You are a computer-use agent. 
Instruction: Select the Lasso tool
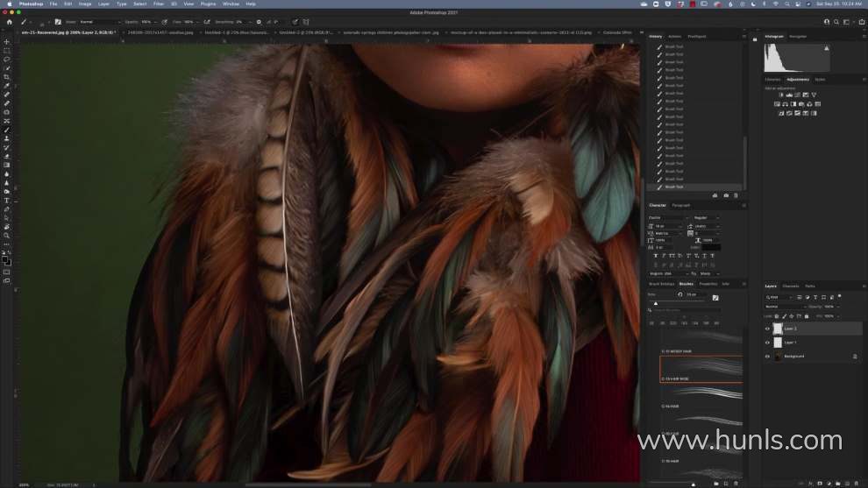coord(7,60)
